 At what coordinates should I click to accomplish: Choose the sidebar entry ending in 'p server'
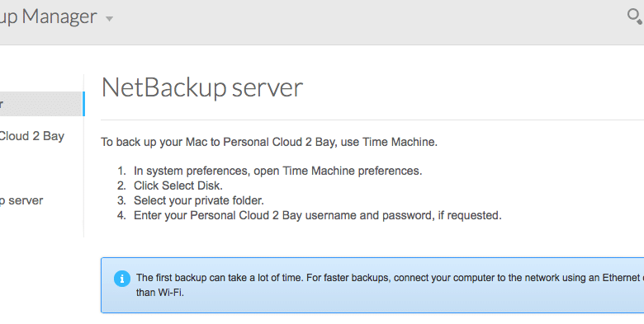point(21,200)
